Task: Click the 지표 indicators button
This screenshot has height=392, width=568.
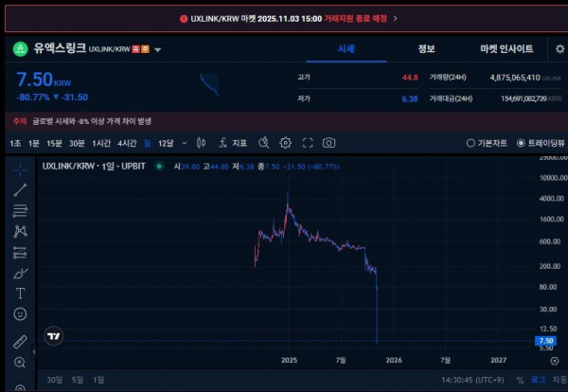Action: 232,143
